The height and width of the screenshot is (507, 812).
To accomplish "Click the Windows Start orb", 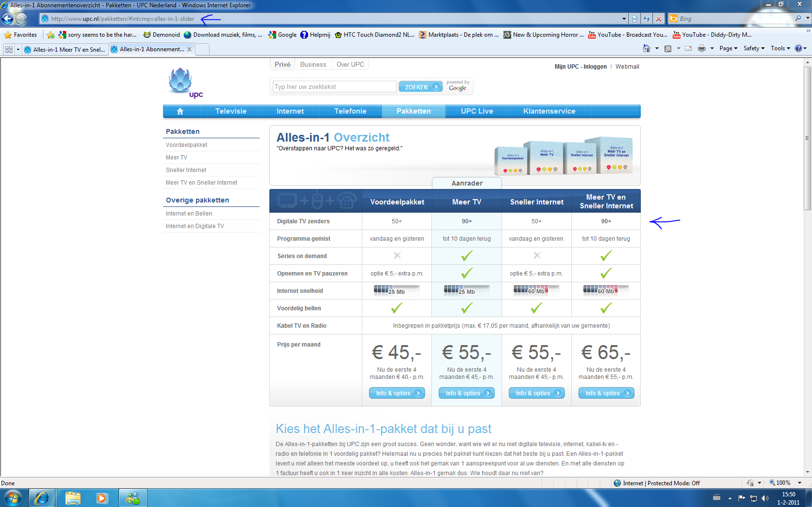I will (x=13, y=498).
